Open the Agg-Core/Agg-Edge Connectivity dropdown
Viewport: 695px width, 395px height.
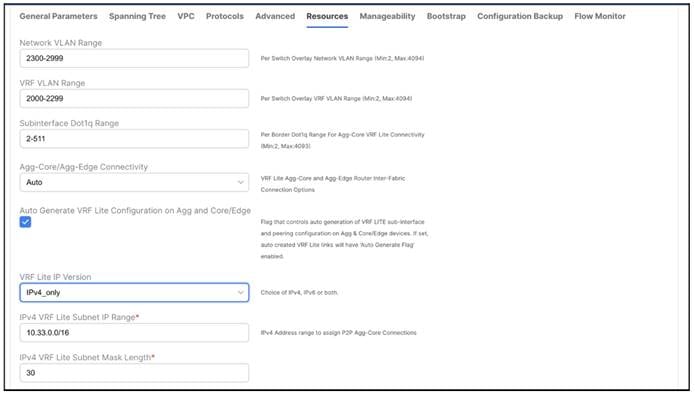click(x=134, y=182)
